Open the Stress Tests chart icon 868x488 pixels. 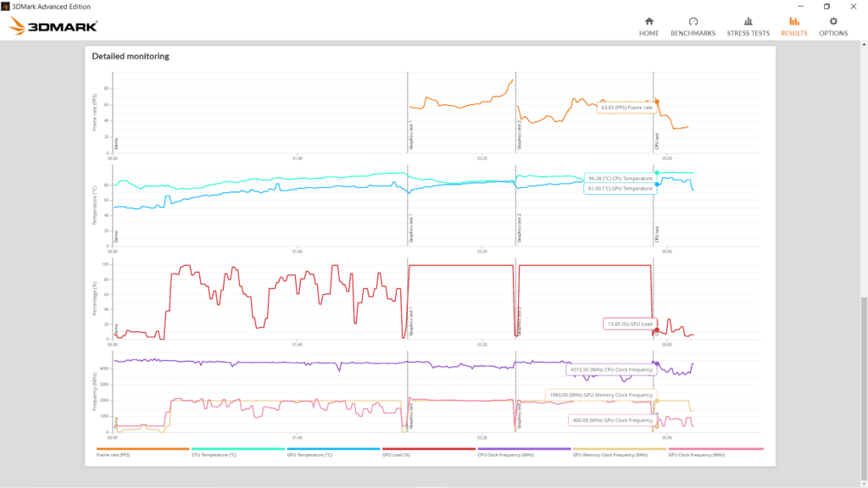pos(748,21)
